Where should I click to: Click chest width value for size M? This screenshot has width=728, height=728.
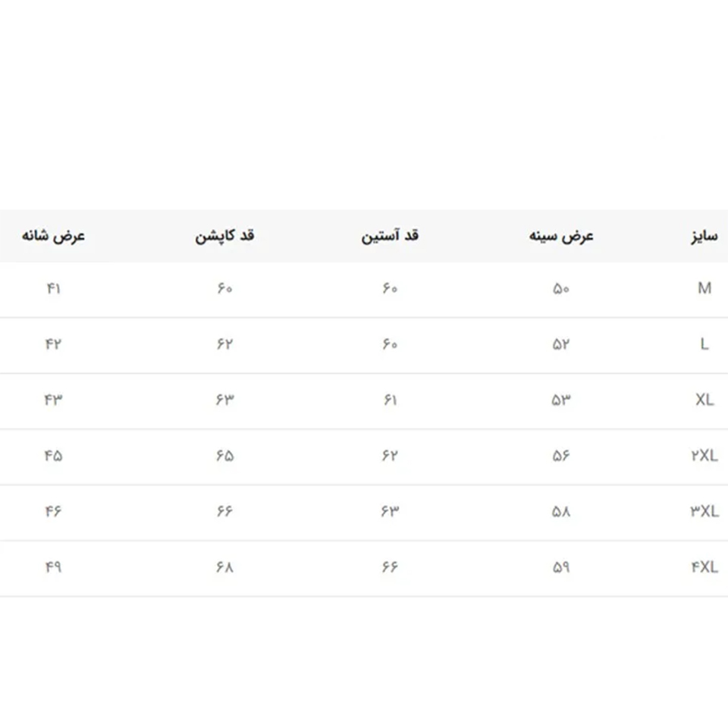coord(561,289)
